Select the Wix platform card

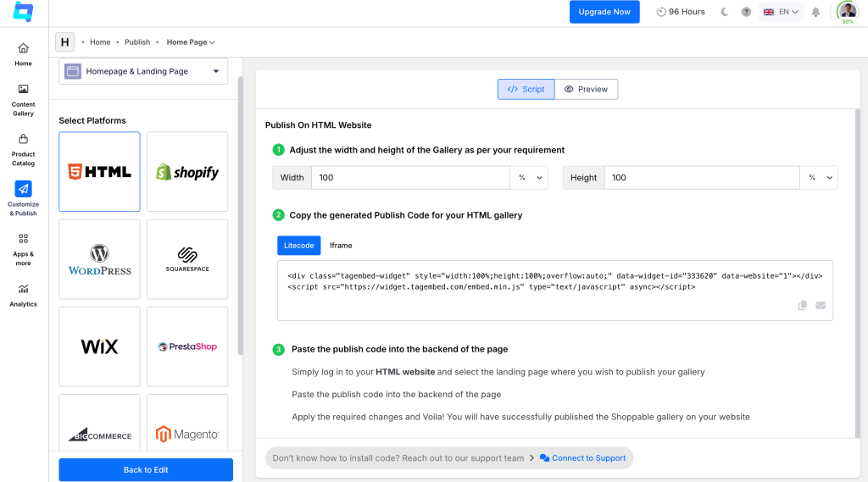pyautogui.click(x=100, y=346)
